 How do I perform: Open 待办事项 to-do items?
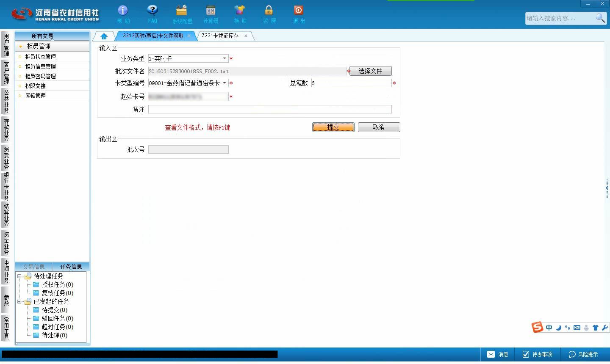[538, 354]
